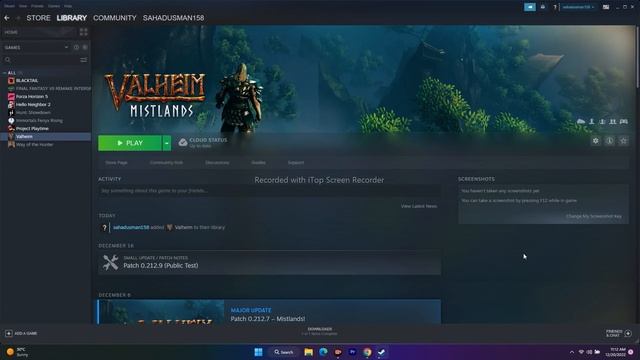Open Patch 0.212.7 Mistlands major update
Screen dimensions: 640x360
click(268, 319)
